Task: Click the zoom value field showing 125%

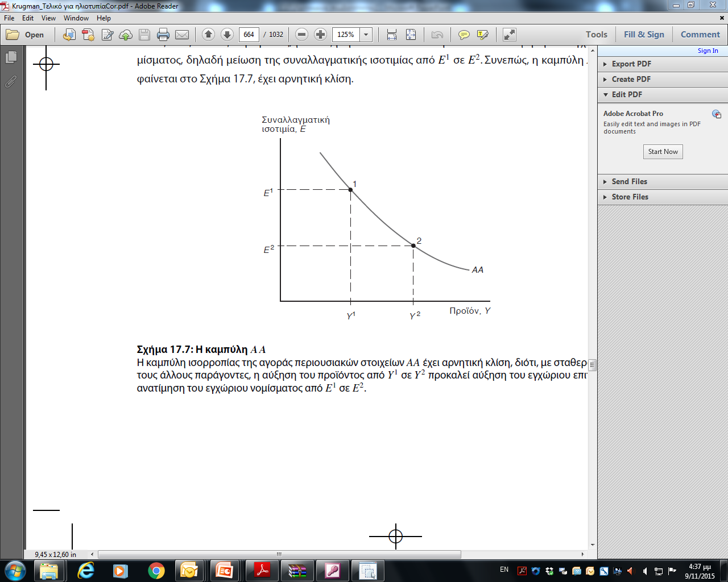Action: click(346, 35)
